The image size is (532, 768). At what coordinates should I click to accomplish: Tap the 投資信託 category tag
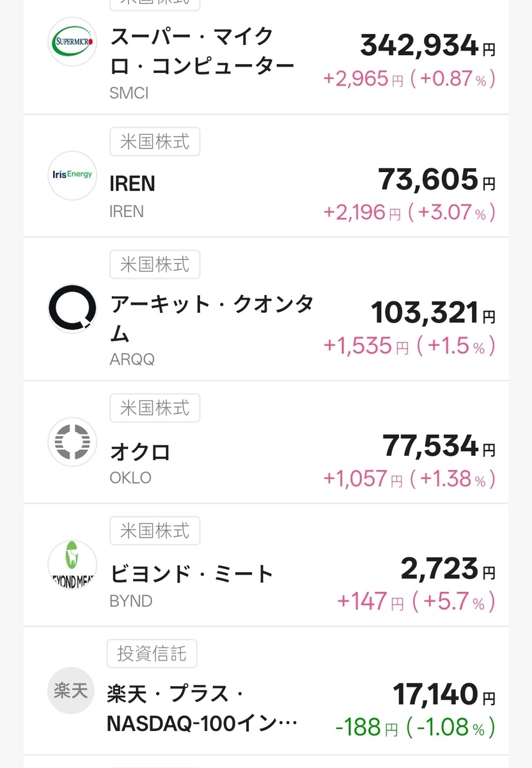tap(152, 653)
